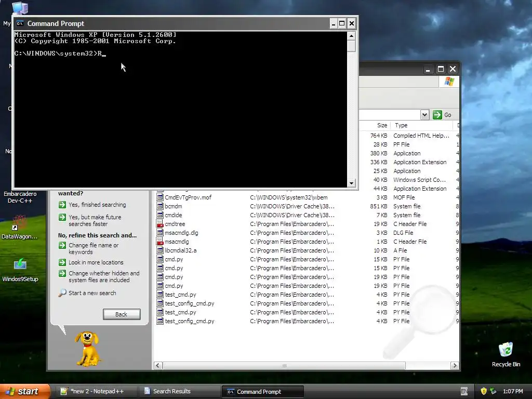The height and width of the screenshot is (399, 532).
Task: Click 'Look in more locations' link
Action: (96, 262)
